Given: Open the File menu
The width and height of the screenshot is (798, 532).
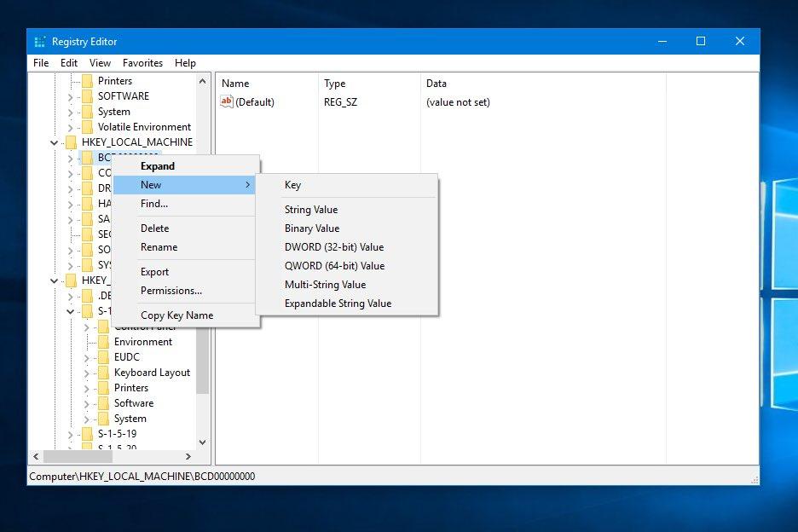Looking at the screenshot, I should [41, 63].
